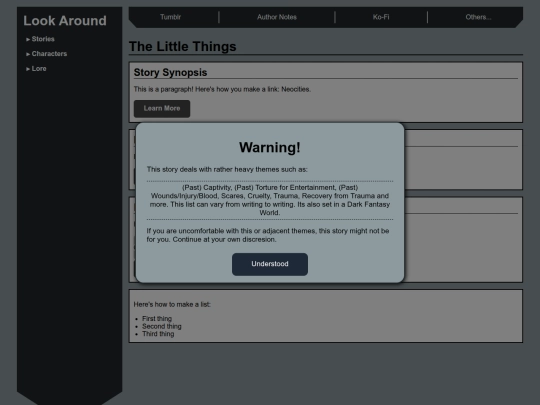Click the 'If you are uncomfortable' paragraph

[x=268, y=235]
